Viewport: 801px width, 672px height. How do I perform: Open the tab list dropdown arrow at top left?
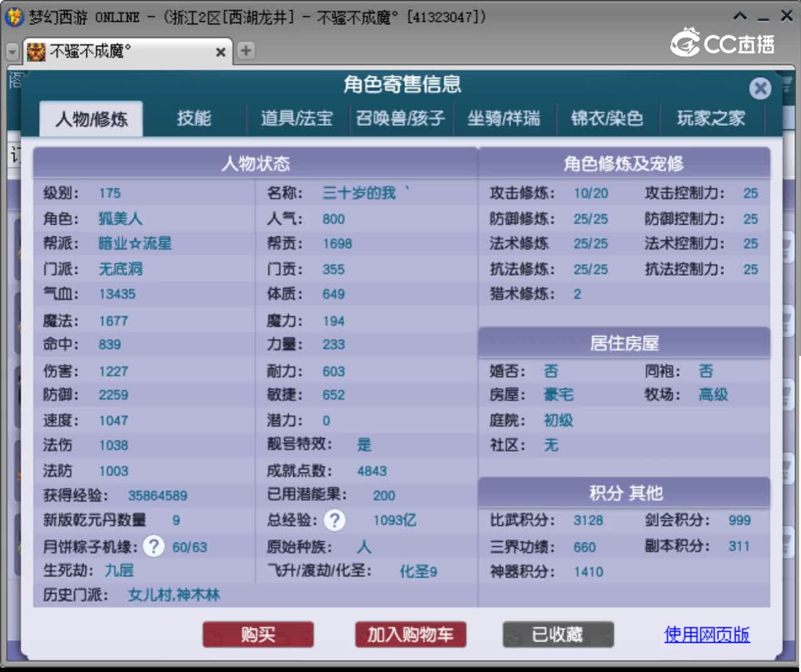pos(12,51)
